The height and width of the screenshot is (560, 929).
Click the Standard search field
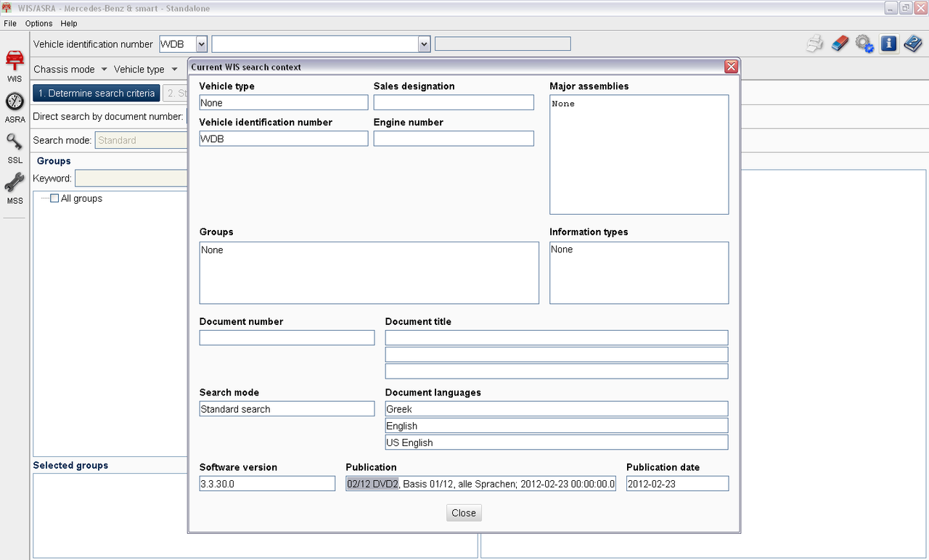pyautogui.click(x=287, y=408)
